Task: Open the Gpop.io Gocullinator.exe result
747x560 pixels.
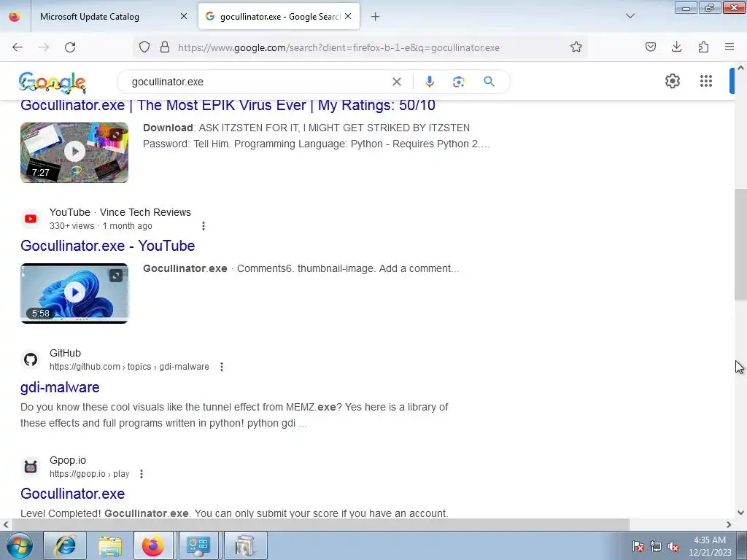Action: 72,494
